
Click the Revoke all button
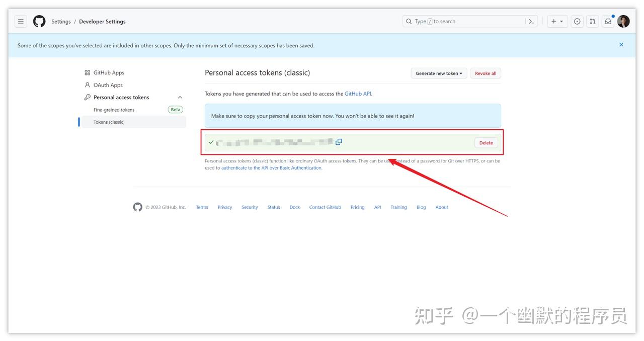tap(485, 73)
